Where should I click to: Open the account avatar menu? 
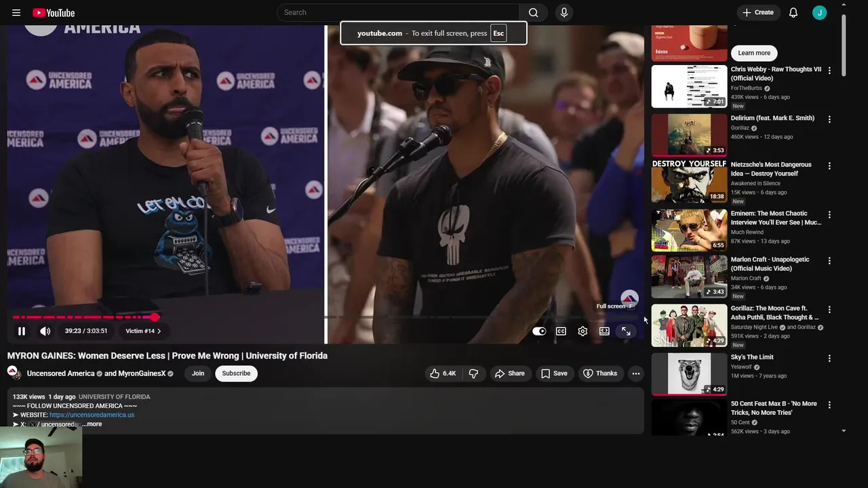click(819, 12)
